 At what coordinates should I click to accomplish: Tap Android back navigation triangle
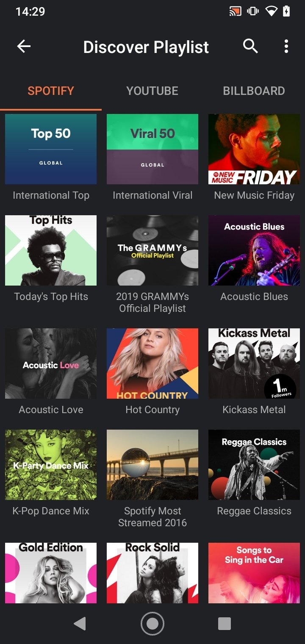[x=80, y=623]
